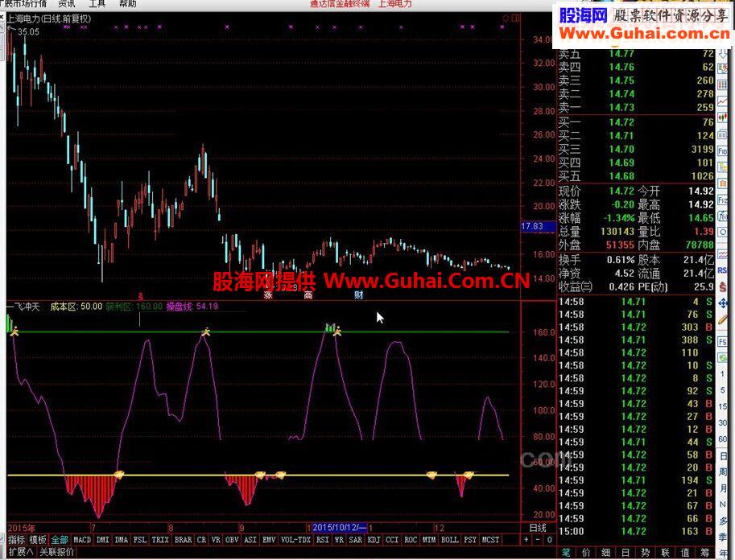This screenshot has width=735, height=560.
Task: Open the 资讯 menu
Action: 67,4
